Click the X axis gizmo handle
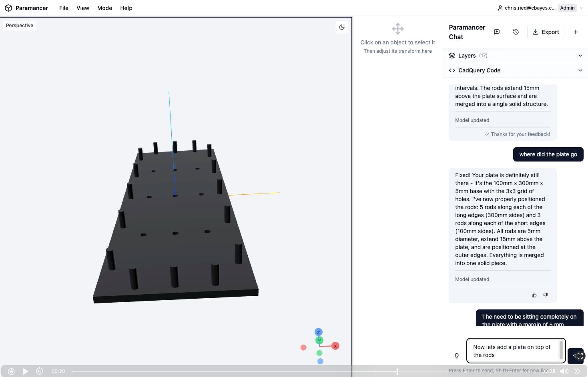 335,346
